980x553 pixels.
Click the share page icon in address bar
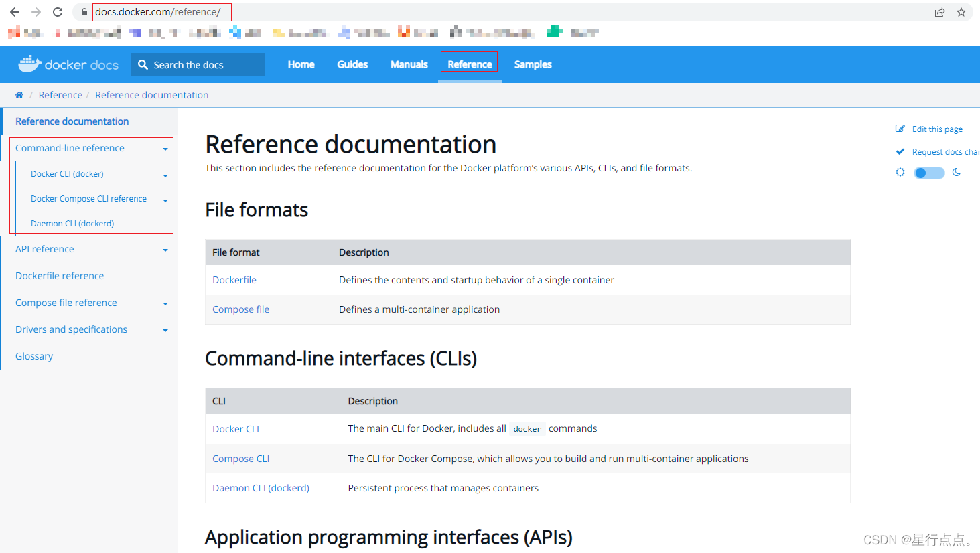pos(940,12)
